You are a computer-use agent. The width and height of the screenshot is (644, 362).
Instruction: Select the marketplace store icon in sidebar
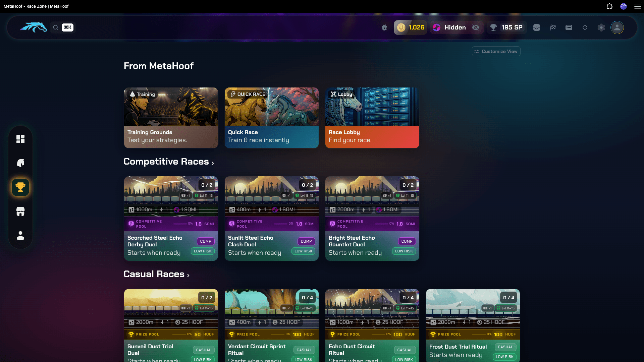point(21,212)
